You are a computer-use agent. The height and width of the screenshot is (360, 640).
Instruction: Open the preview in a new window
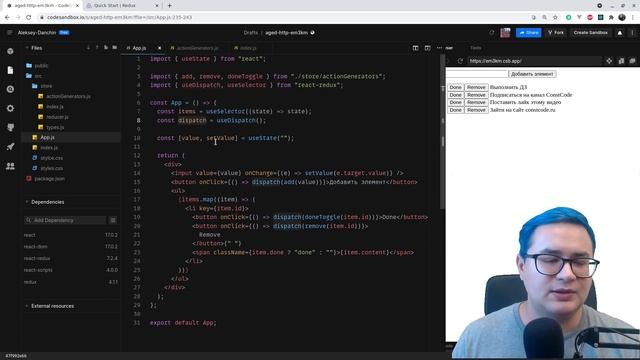click(x=621, y=61)
